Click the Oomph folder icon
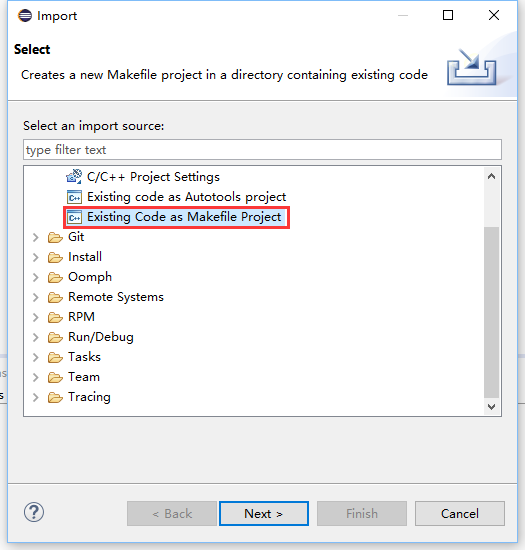The image size is (525, 550). coord(55,277)
